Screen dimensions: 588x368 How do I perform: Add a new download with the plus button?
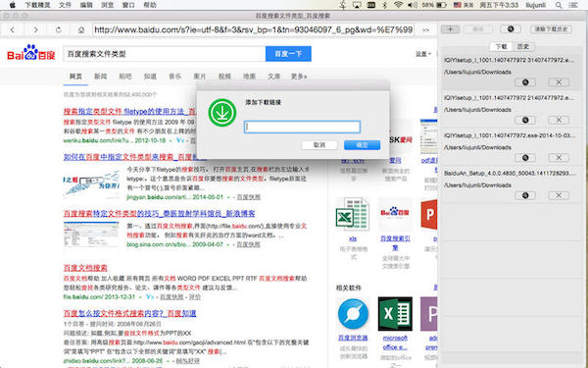(x=451, y=29)
